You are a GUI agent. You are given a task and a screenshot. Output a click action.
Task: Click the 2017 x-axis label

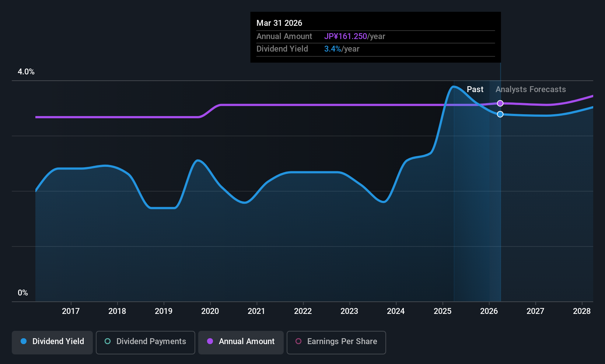[x=71, y=311]
